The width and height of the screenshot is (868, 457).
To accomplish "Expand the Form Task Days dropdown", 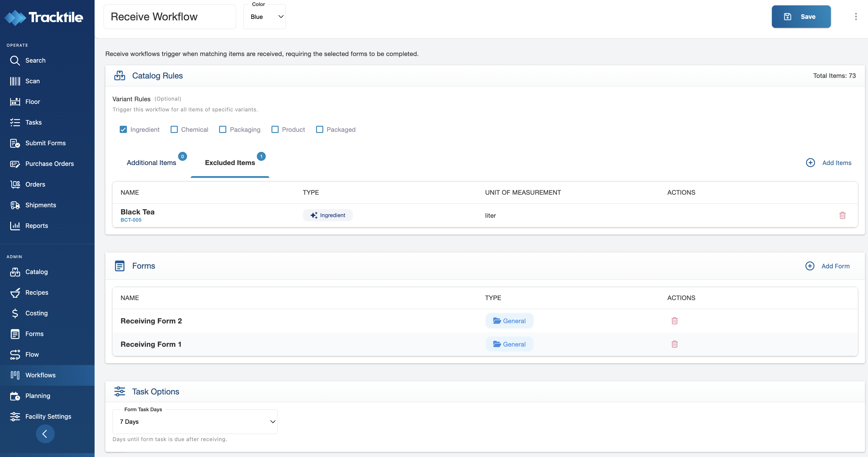I will tap(195, 422).
